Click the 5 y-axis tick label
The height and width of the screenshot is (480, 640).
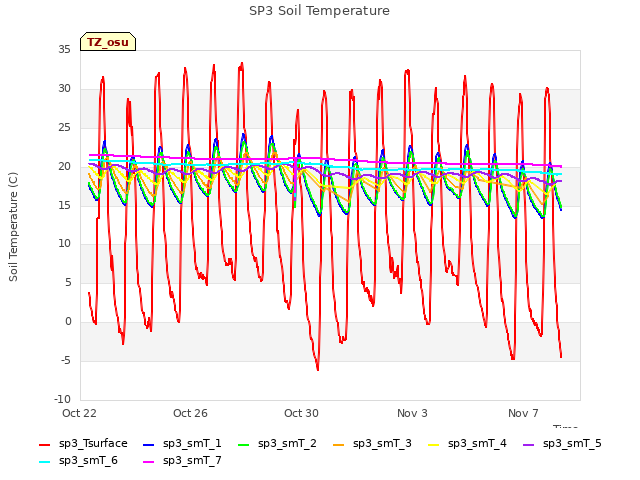pos(68,282)
